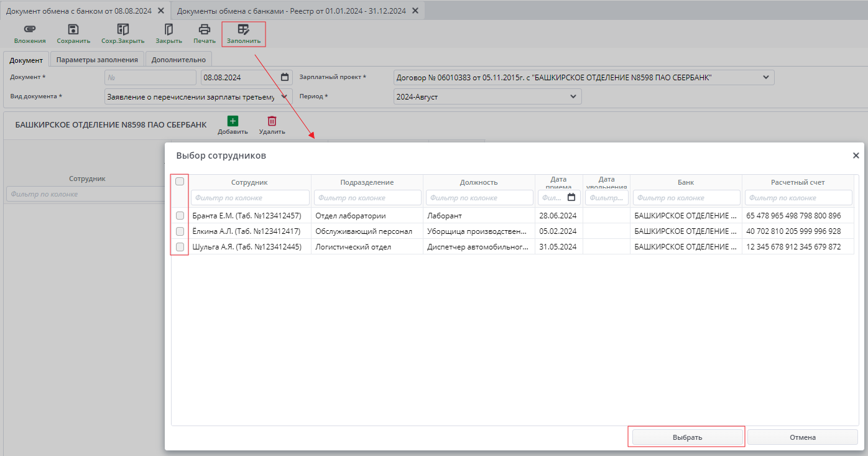Image resolution: width=868 pixels, height=456 pixels.
Task: Click the red Удалить trash icon
Action: click(272, 121)
